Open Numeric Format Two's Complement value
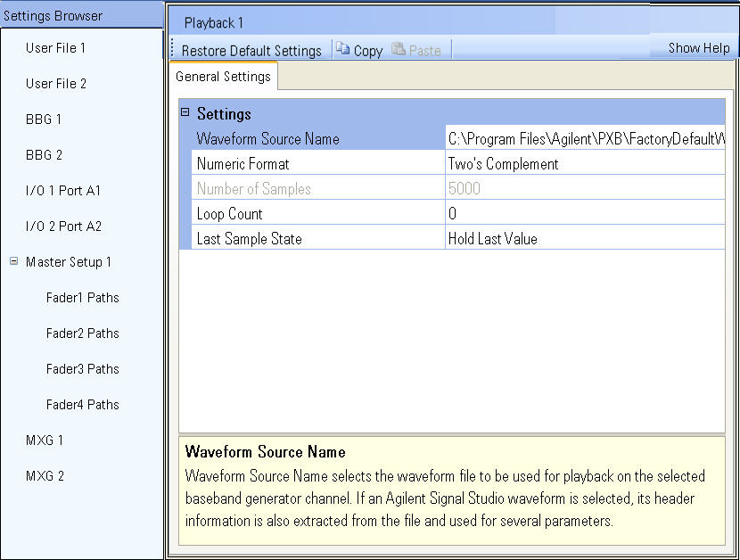Screen dimensions: 740x560 [x=585, y=164]
